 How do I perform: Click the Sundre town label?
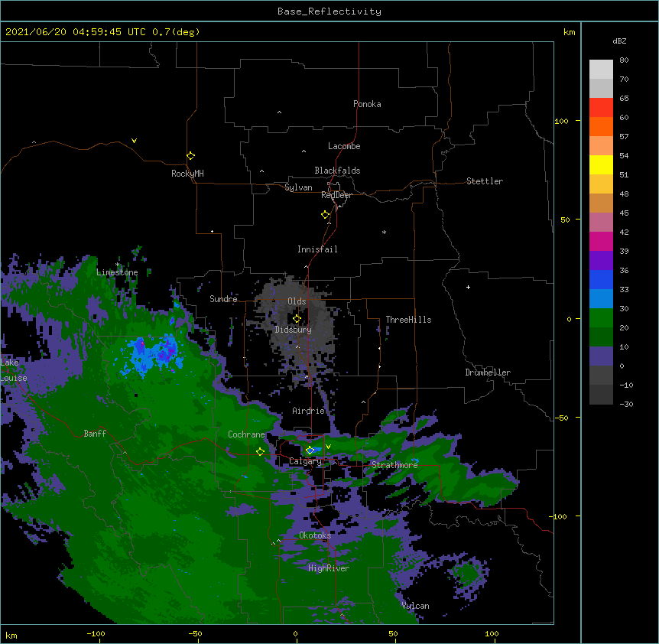tap(223, 299)
